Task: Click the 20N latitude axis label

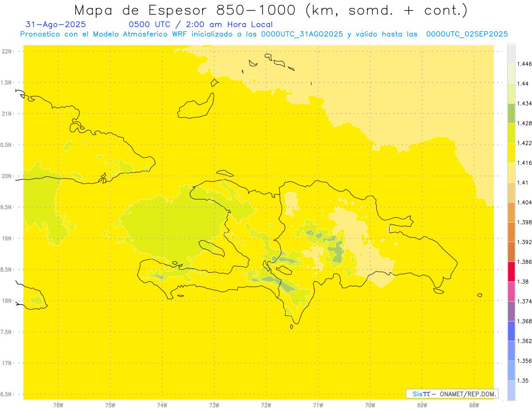Action: click(7, 176)
